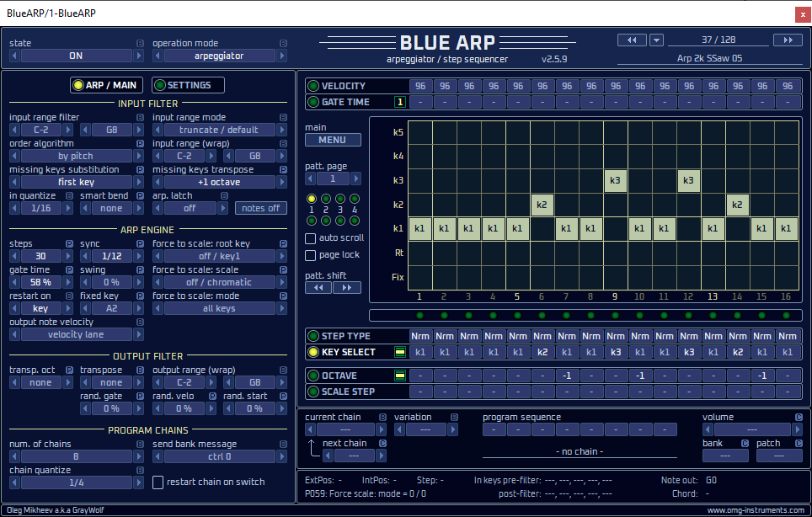Open the operation mode arpeggiator selector
This screenshot has height=517, width=812.
pyautogui.click(x=219, y=56)
